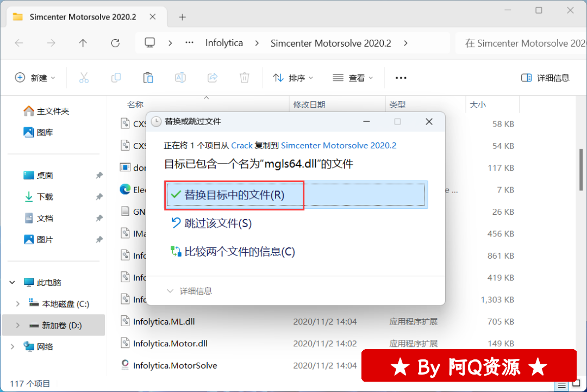This screenshot has height=392, width=587.
Task: Minimize the replace or skip files dialog
Action: [x=366, y=122]
